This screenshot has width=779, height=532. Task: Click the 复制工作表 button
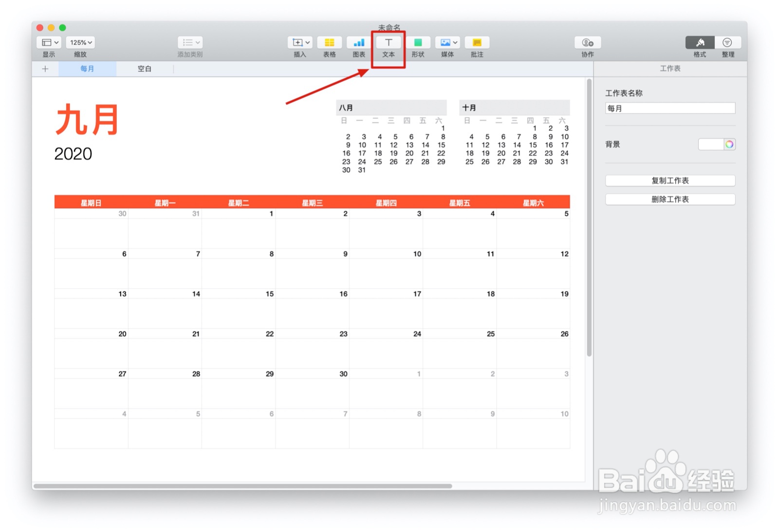(670, 181)
